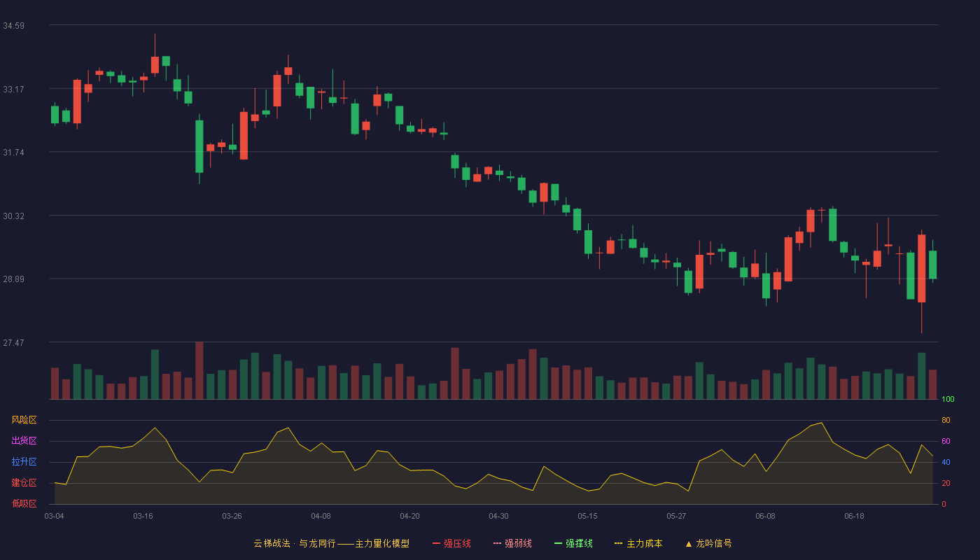Click the red 20 indicator scale value
This screenshot has width=980, height=560.
(946, 483)
